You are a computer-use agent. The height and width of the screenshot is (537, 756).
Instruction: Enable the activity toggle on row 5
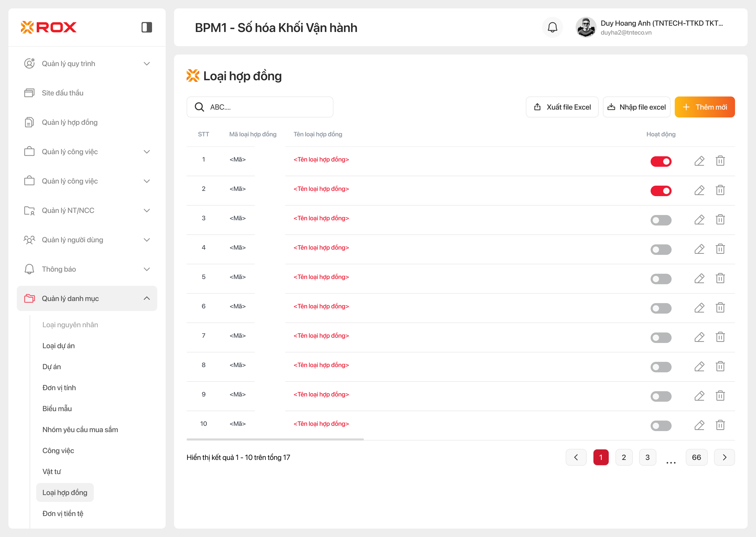point(661,279)
